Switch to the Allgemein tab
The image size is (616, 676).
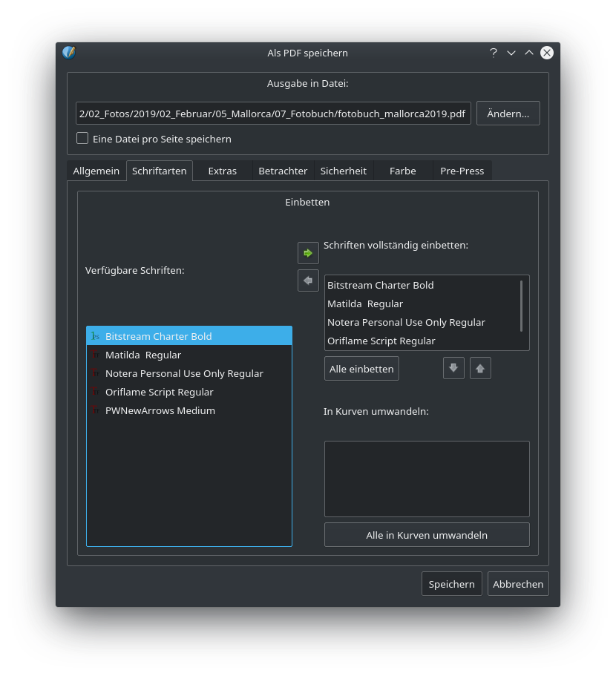[x=96, y=171]
